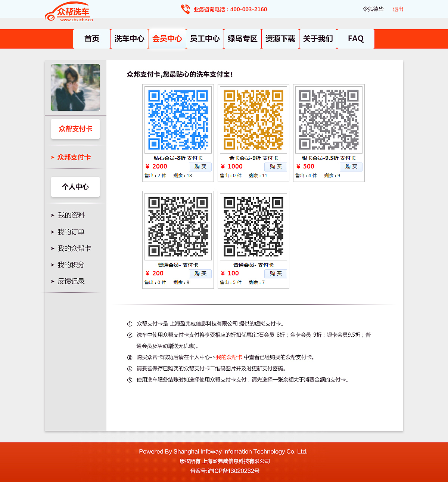Viewport: 448px width, 482px height.
Task: Buy the ¥500 silver card
Action: (351, 167)
